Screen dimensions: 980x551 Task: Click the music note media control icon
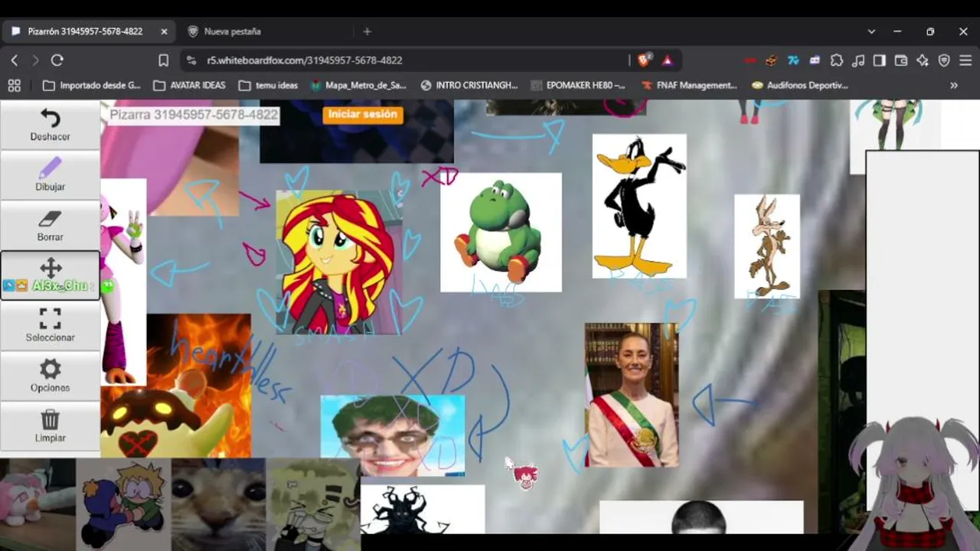tap(858, 60)
